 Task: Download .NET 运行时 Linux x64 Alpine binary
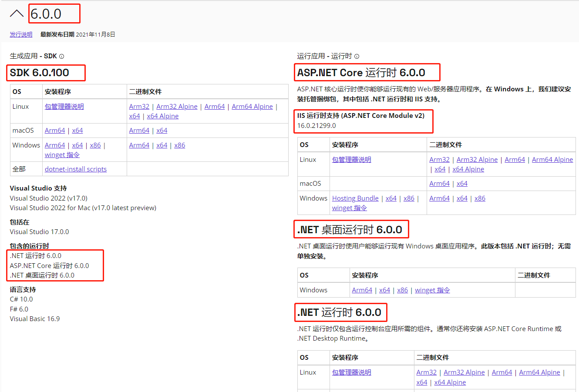[x=450, y=382]
